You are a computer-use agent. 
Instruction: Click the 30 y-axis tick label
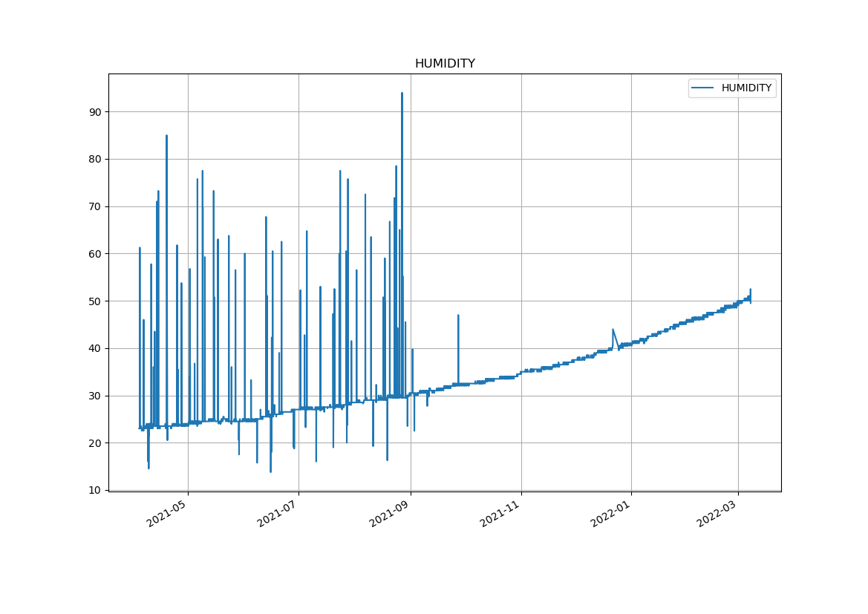click(x=95, y=396)
